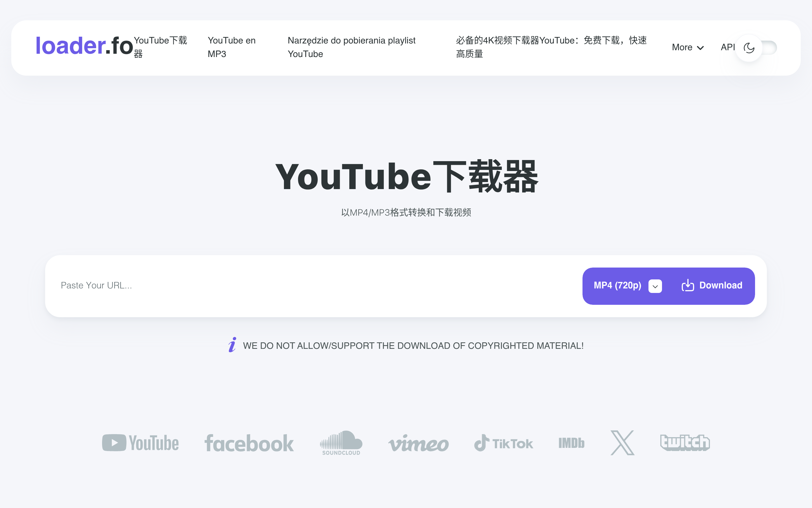This screenshot has height=508, width=812.
Task: Go to the YouTube en MP3 page
Action: tap(231, 47)
